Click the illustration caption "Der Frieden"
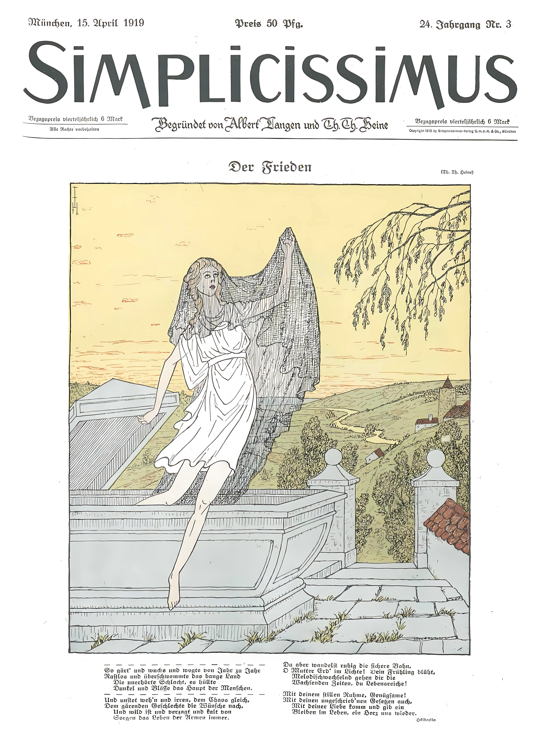The image size is (539, 756). pyautogui.click(x=270, y=167)
